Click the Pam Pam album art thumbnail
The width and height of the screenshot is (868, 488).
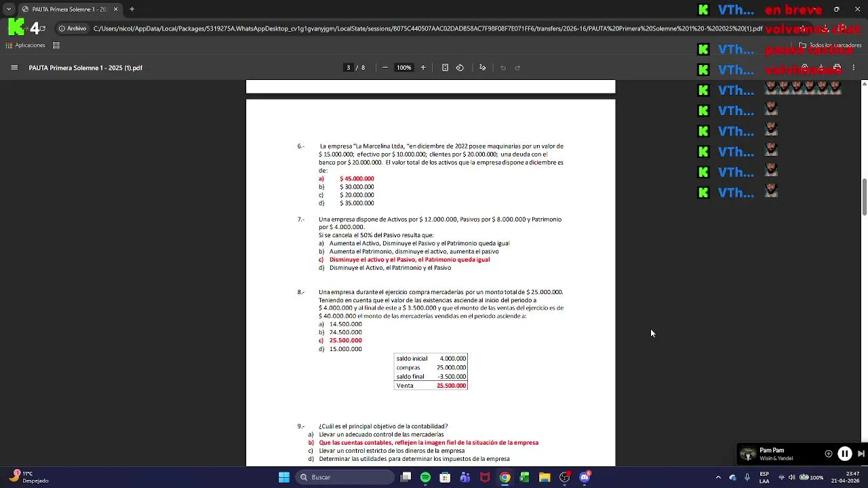[748, 454]
